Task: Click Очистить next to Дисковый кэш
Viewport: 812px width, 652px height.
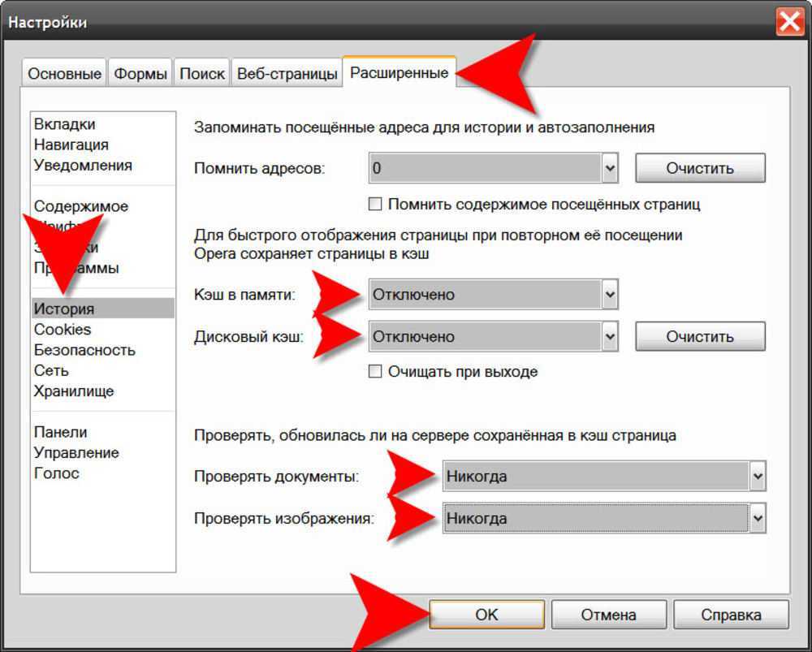Action: point(700,337)
